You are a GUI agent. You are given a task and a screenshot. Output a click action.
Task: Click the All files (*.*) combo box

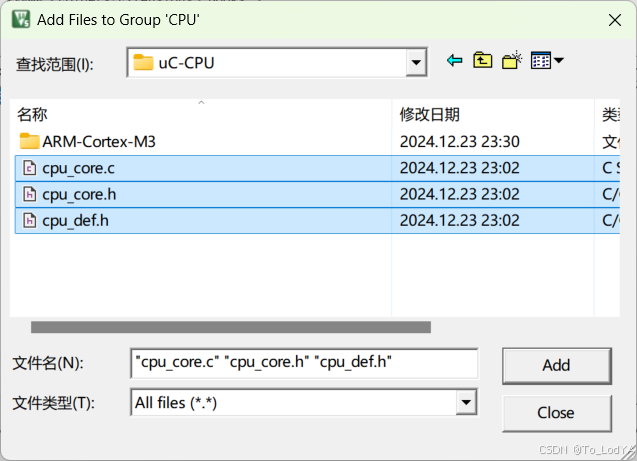click(x=304, y=403)
